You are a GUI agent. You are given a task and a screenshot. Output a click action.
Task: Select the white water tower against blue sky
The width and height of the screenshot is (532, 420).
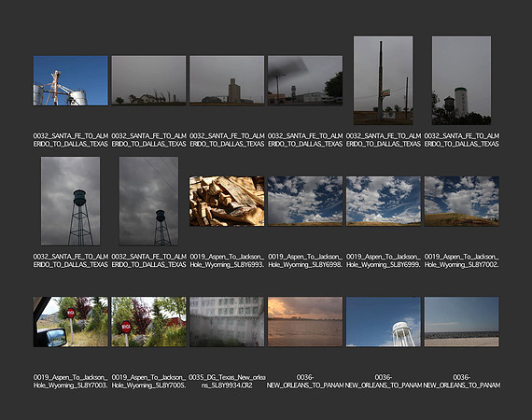tap(384, 322)
